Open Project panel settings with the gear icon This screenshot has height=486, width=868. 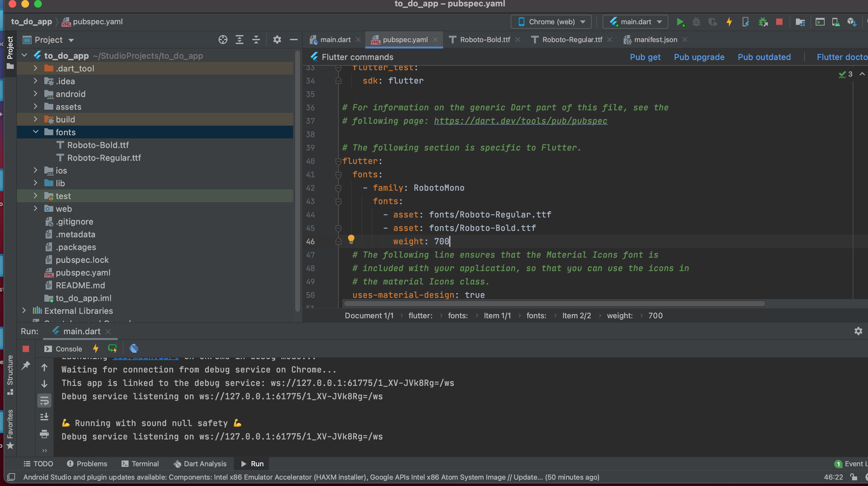pos(277,40)
